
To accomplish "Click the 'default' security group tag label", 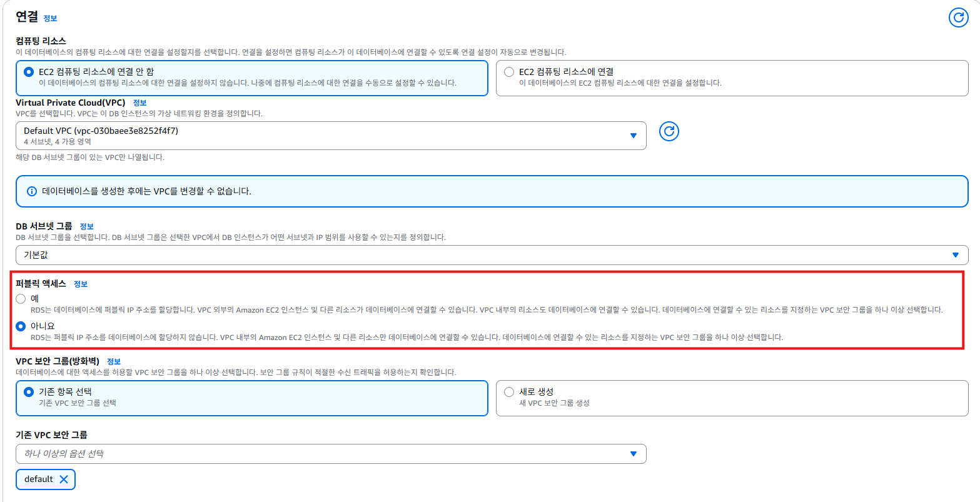I will click(39, 479).
